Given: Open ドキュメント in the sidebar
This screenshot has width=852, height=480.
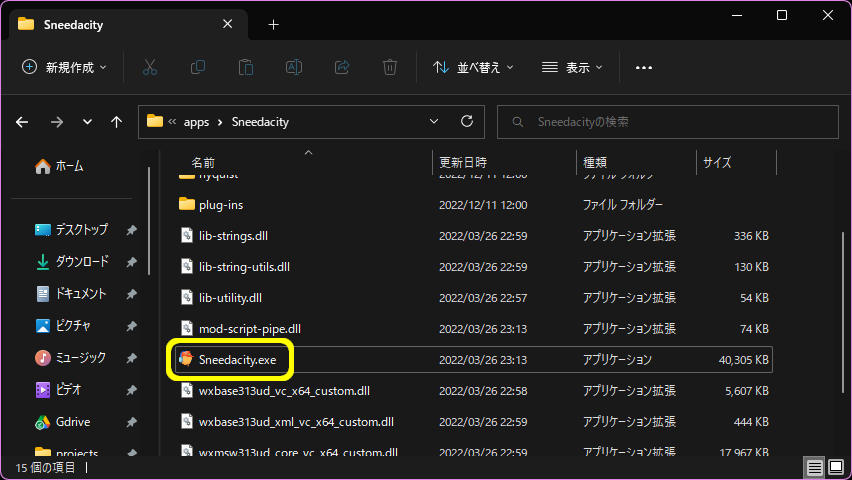Looking at the screenshot, I should click(x=71, y=294).
